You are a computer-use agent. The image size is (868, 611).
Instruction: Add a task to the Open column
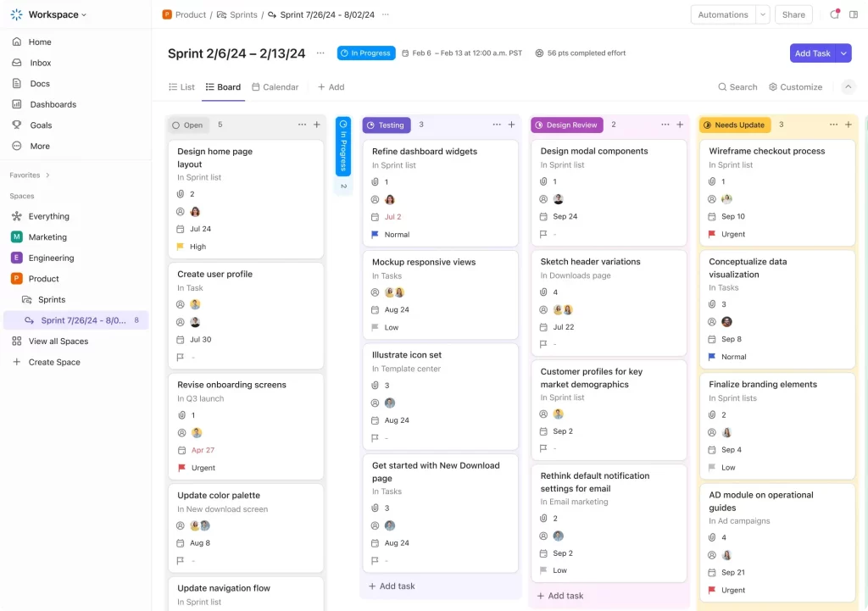pyautogui.click(x=317, y=125)
